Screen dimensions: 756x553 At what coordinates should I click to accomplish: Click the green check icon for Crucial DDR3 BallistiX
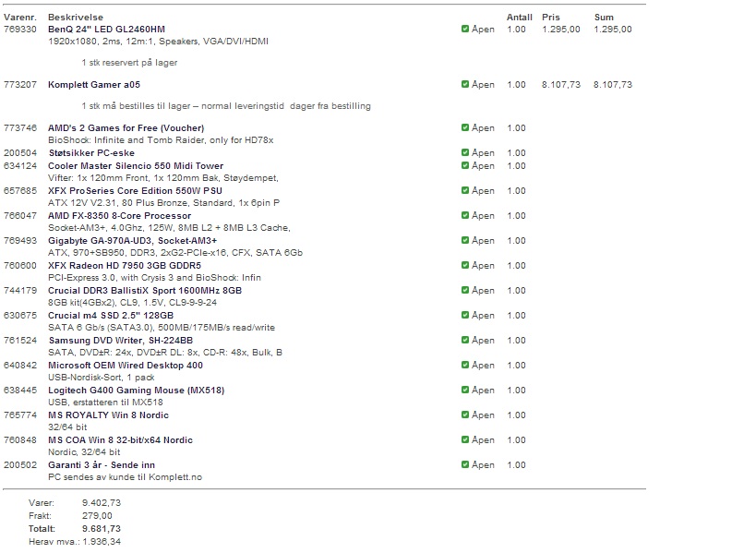465,290
